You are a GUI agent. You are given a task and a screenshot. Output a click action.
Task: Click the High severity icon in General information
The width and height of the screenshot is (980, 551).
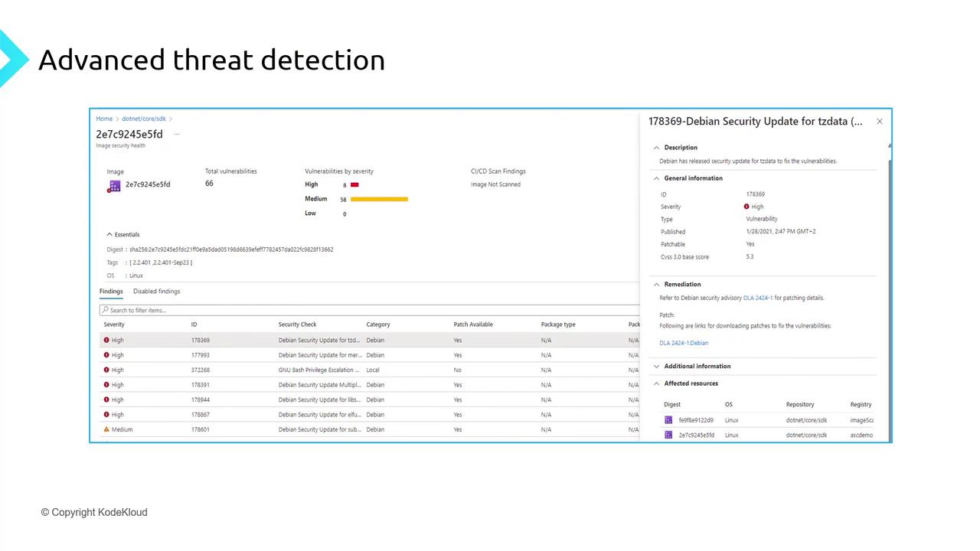(x=746, y=207)
